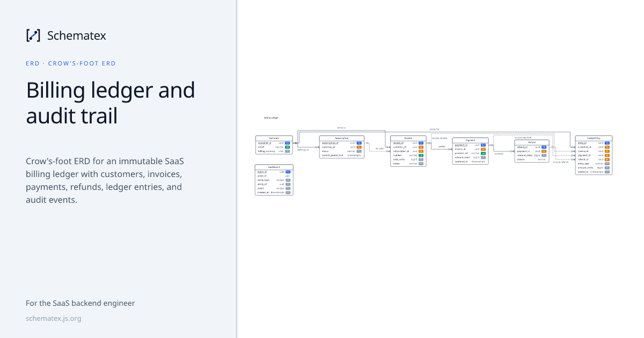Click the 'Billing ledger and audit trail' heading
The width and height of the screenshot is (644, 338).
(111, 103)
